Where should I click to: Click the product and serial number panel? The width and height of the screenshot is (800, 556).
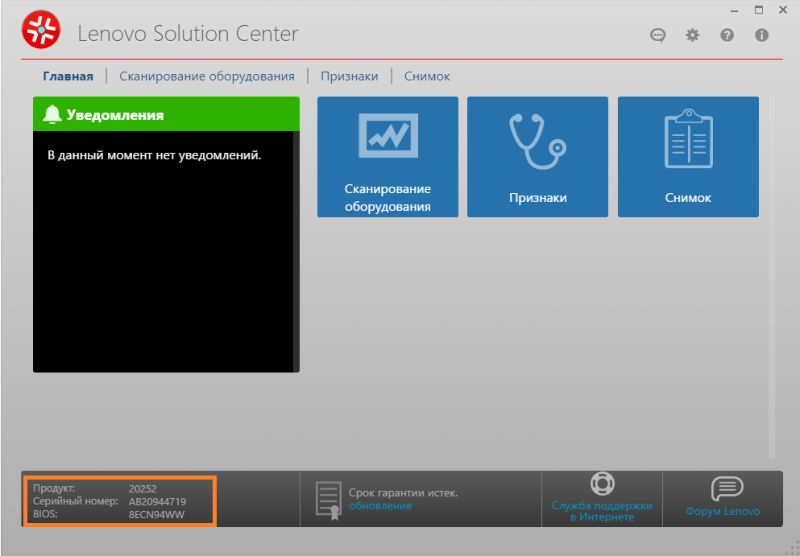tap(119, 500)
